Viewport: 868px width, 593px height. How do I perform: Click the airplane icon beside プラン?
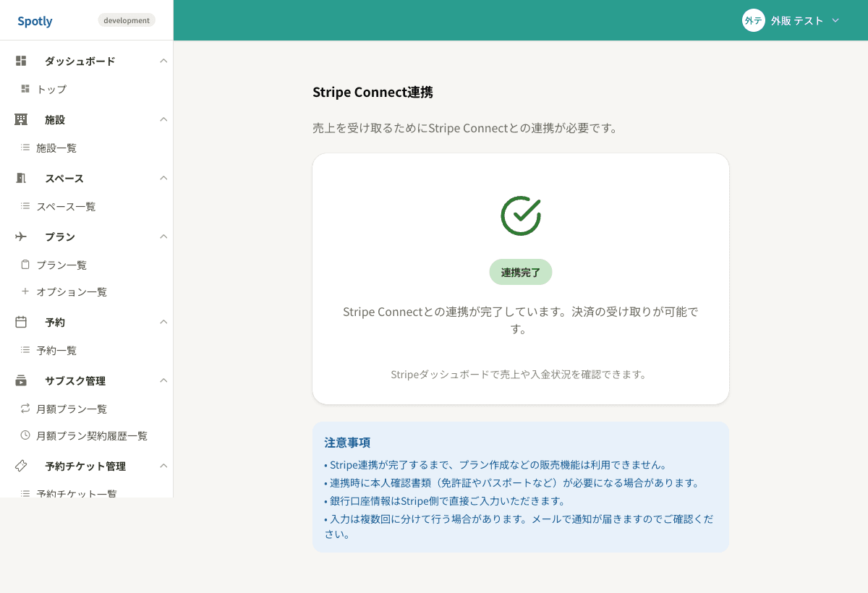click(21, 236)
